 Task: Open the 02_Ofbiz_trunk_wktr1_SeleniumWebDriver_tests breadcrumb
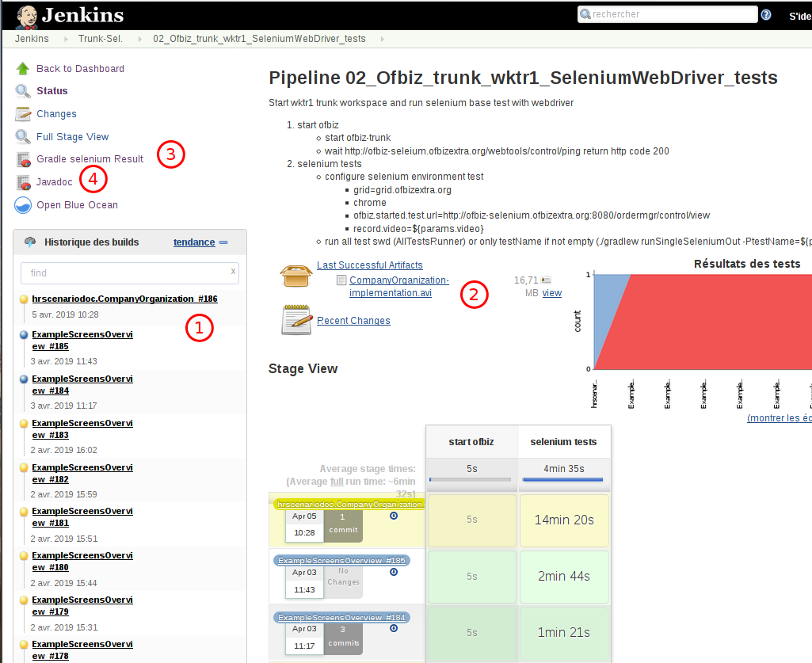click(x=259, y=39)
